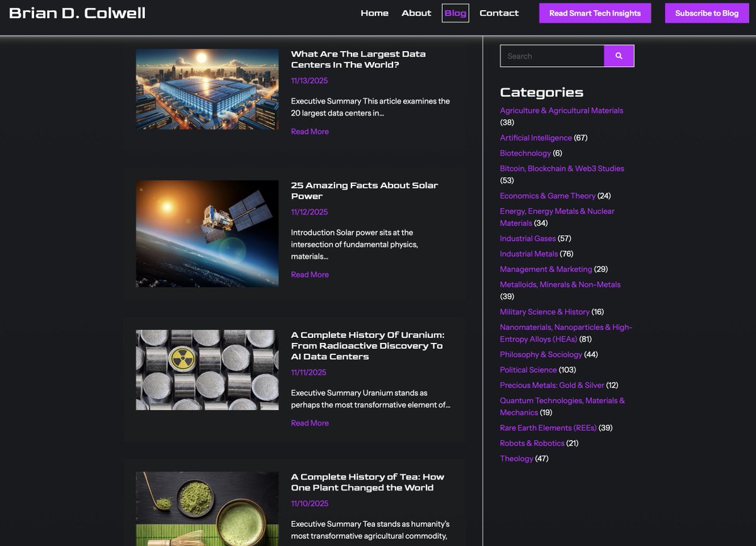756x546 pixels.
Task: Open the Home menu item
Action: (x=374, y=13)
